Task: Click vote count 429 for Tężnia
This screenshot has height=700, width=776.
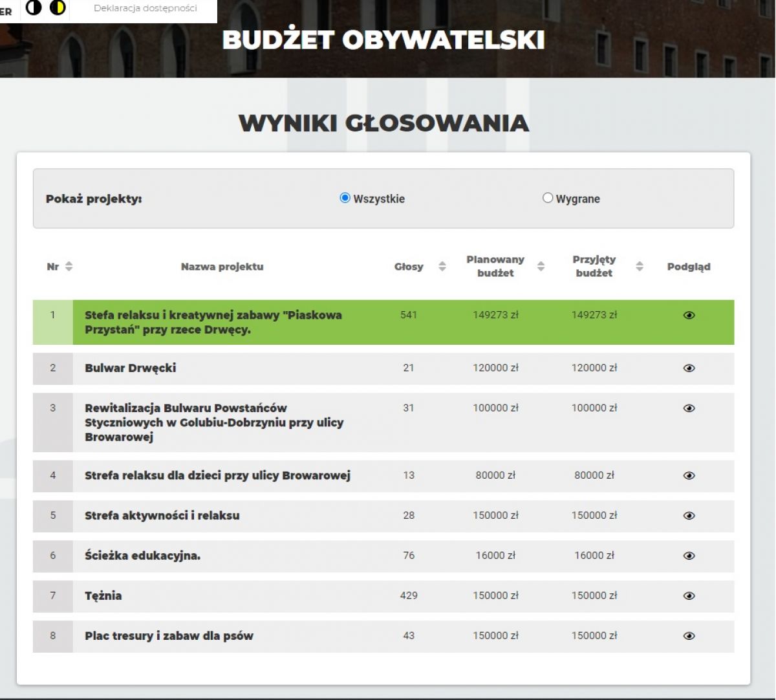Action: (x=409, y=596)
